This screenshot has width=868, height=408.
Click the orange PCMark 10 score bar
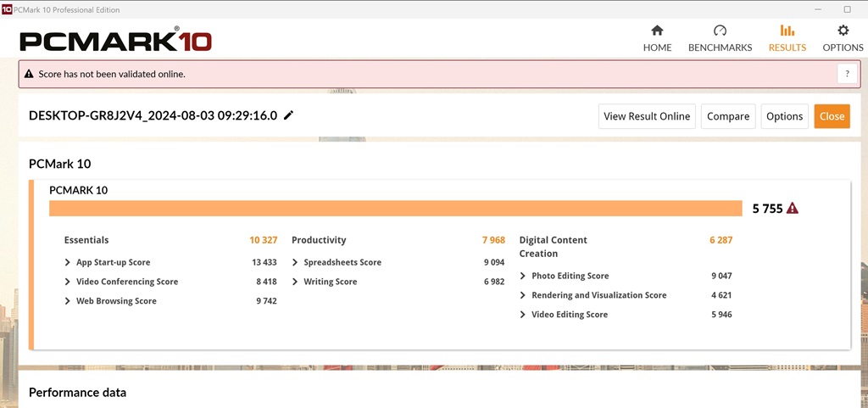tap(395, 208)
